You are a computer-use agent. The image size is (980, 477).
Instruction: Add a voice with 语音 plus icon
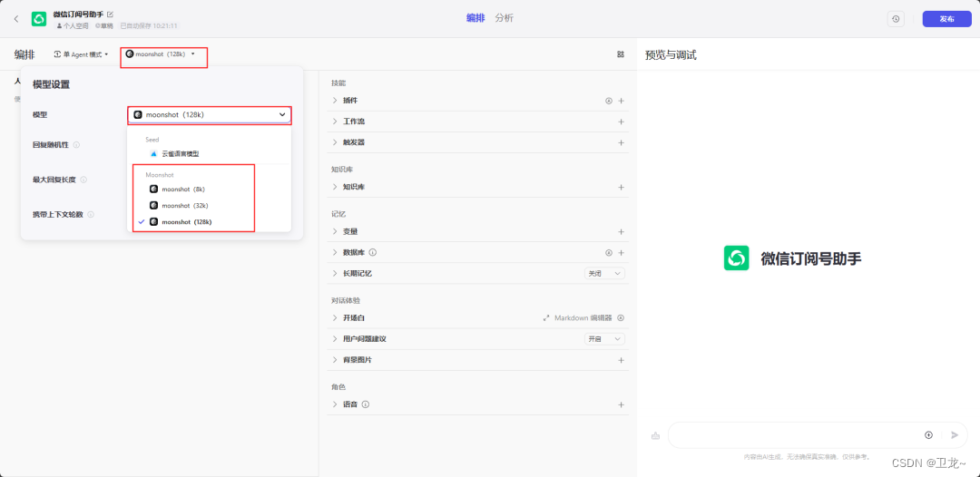[x=622, y=404]
